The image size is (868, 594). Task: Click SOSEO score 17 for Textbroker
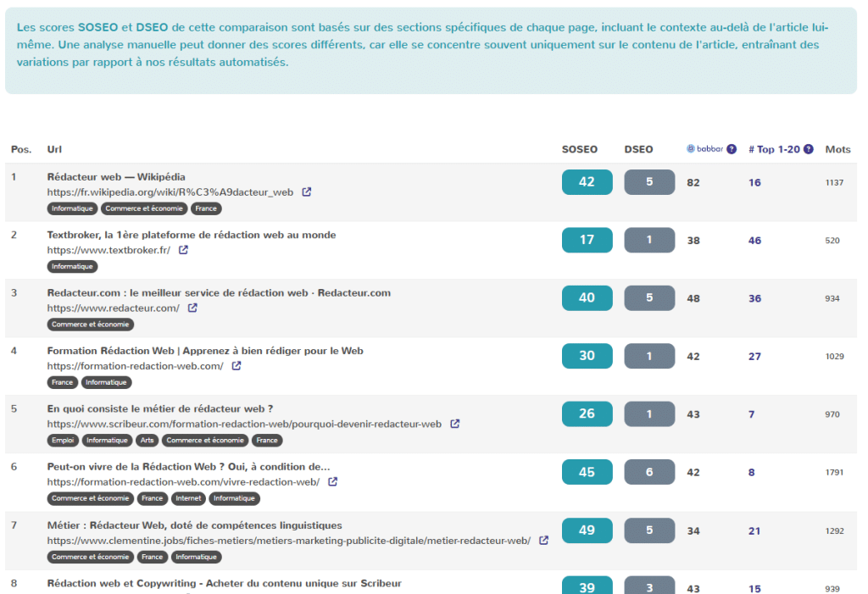point(587,241)
